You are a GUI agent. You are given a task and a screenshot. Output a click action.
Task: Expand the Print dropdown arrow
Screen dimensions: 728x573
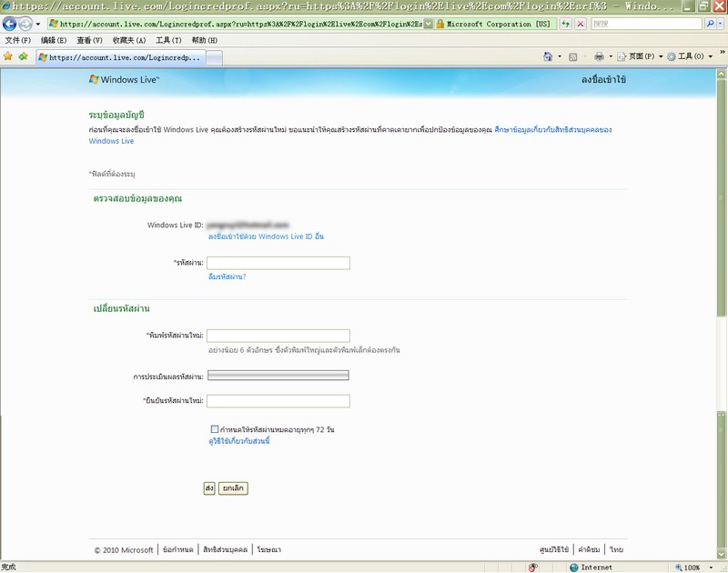point(611,56)
